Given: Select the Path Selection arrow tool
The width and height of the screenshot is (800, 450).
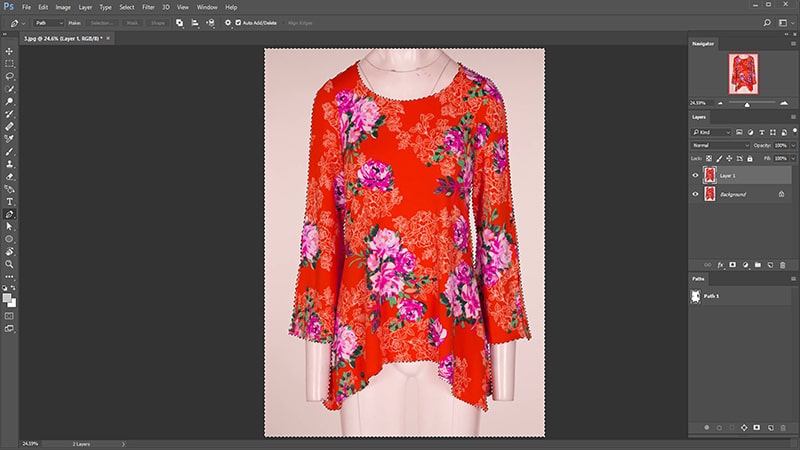Looking at the screenshot, I should [9, 227].
